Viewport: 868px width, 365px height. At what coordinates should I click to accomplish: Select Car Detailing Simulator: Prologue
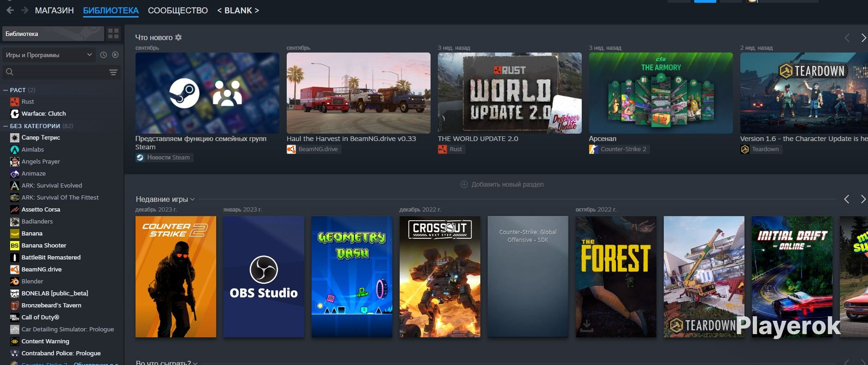point(68,330)
